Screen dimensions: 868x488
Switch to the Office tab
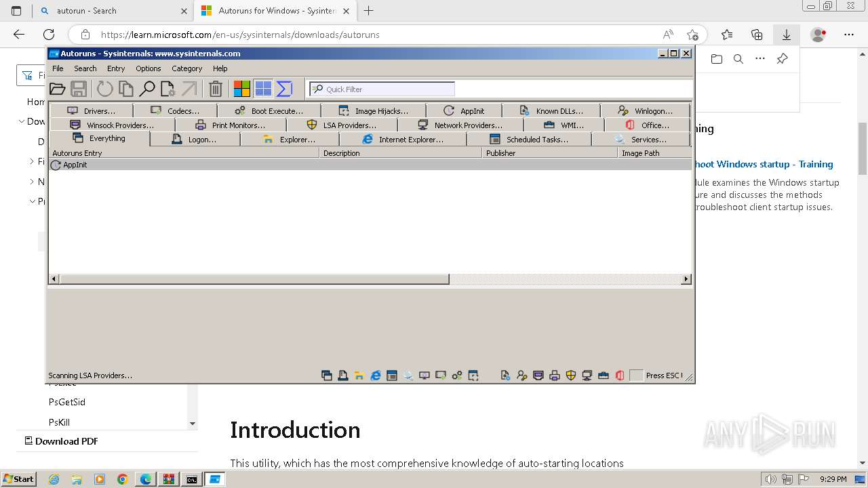[x=647, y=125]
